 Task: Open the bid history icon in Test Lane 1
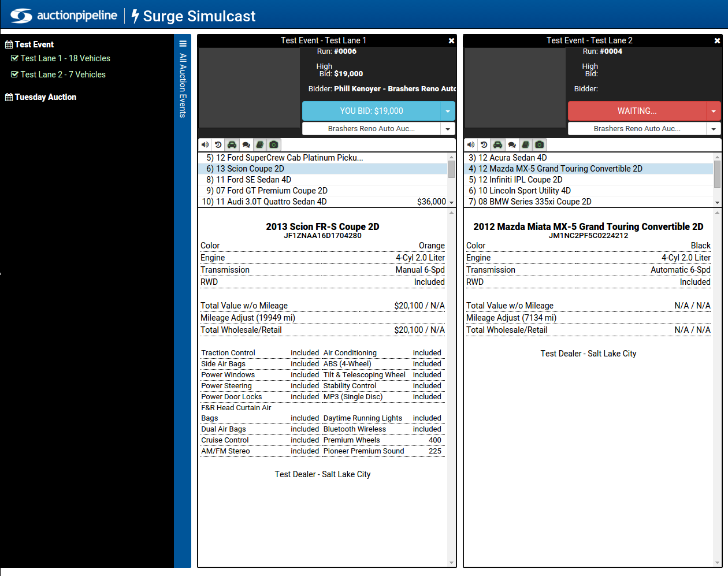218,144
